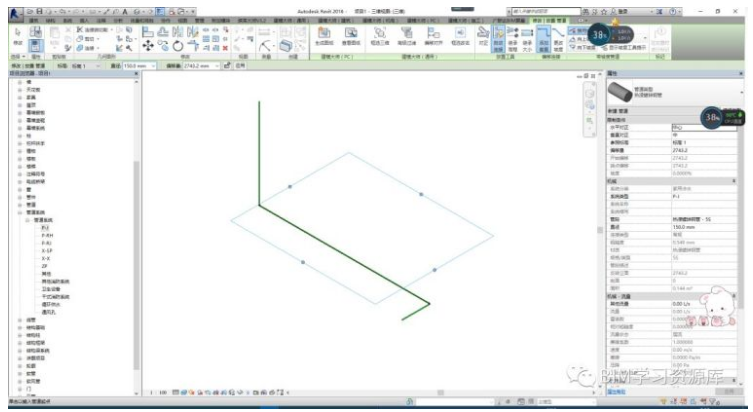The width and height of the screenshot is (753, 412).
Task: Select the Slope Up option
Action: pyautogui.click(x=578, y=39)
